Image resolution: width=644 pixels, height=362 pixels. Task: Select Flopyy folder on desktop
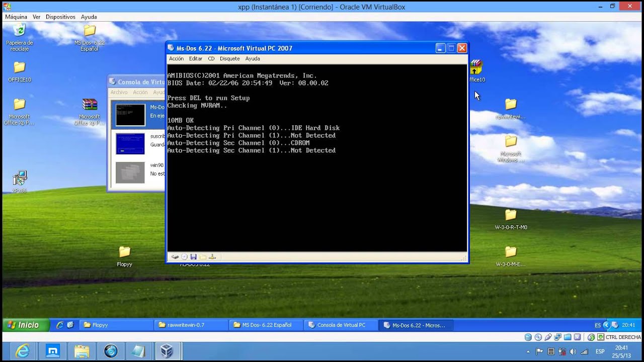tap(124, 256)
